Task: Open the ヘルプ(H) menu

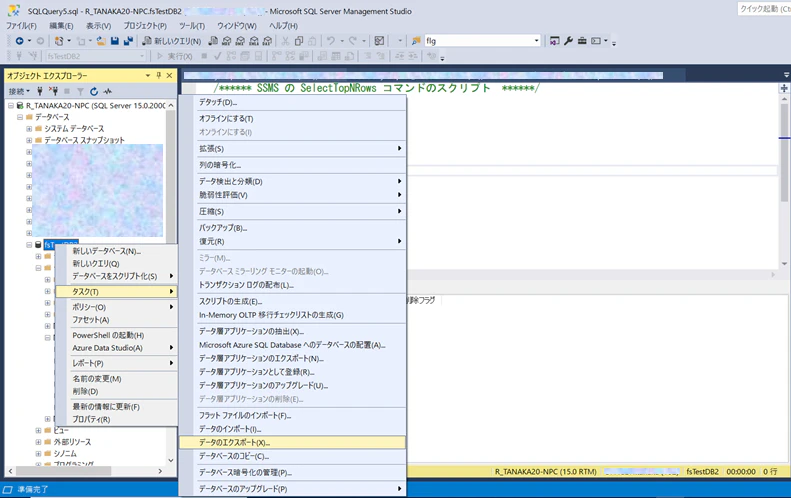Action: click(283, 26)
